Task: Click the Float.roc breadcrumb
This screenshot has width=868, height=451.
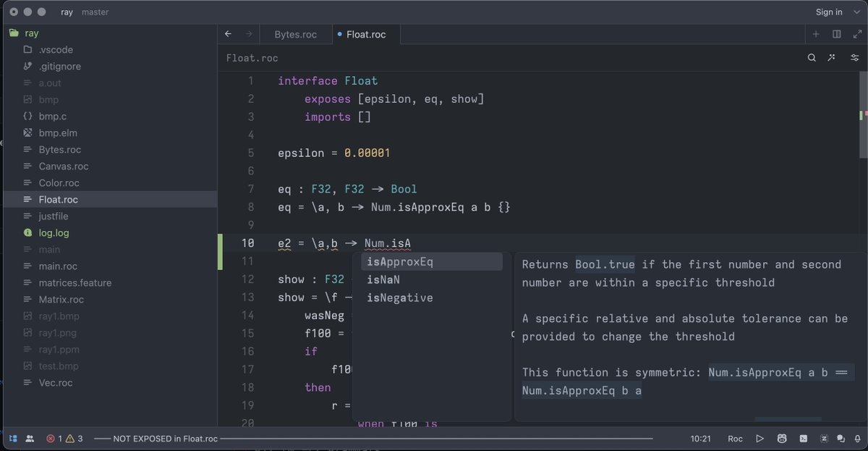Action: pos(252,58)
